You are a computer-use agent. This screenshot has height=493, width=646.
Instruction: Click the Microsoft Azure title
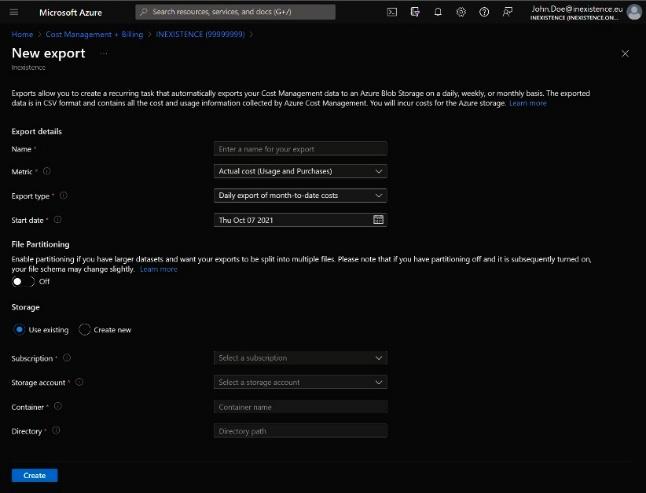[x=70, y=12]
